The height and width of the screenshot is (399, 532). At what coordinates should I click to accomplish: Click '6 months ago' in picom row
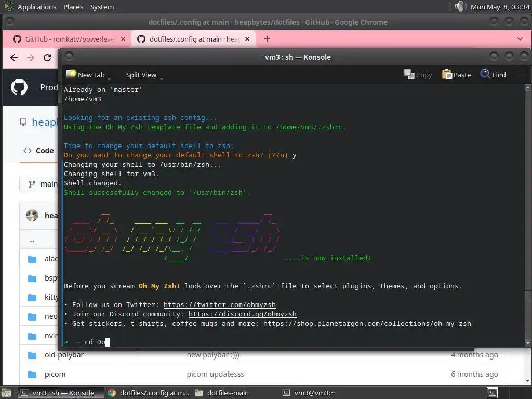pyautogui.click(x=474, y=374)
